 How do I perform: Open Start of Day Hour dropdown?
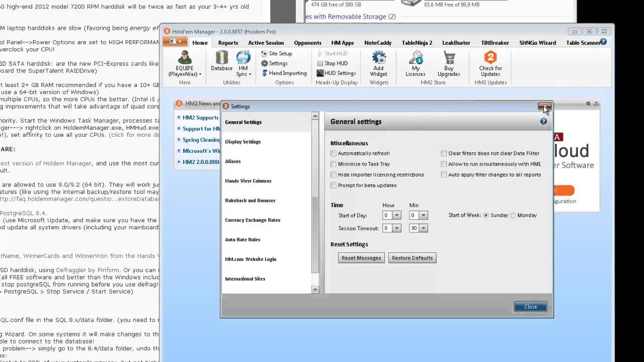pos(396,215)
